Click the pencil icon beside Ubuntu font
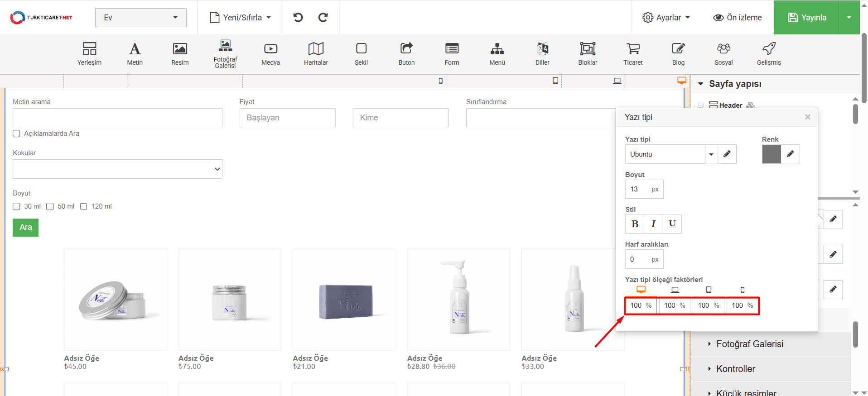The image size is (868, 396). click(x=727, y=154)
